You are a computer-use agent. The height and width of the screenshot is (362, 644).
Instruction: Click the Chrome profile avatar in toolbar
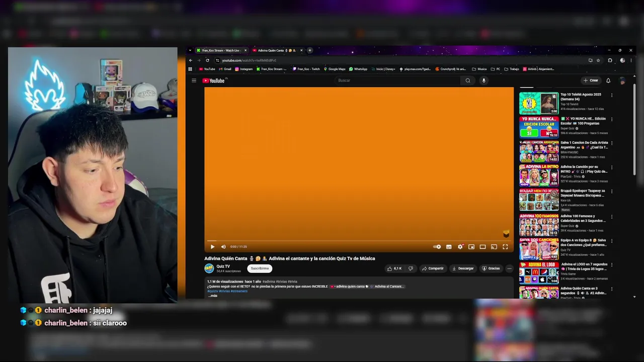pyautogui.click(x=622, y=60)
